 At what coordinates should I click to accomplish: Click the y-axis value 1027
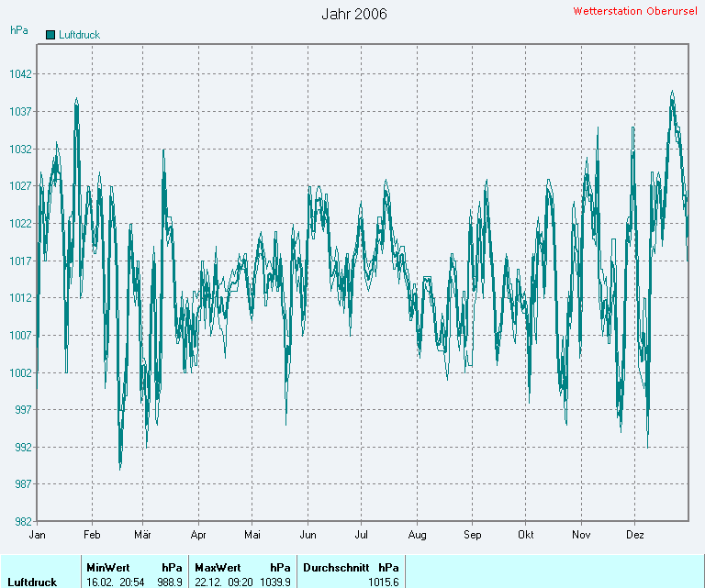pyautogui.click(x=21, y=186)
